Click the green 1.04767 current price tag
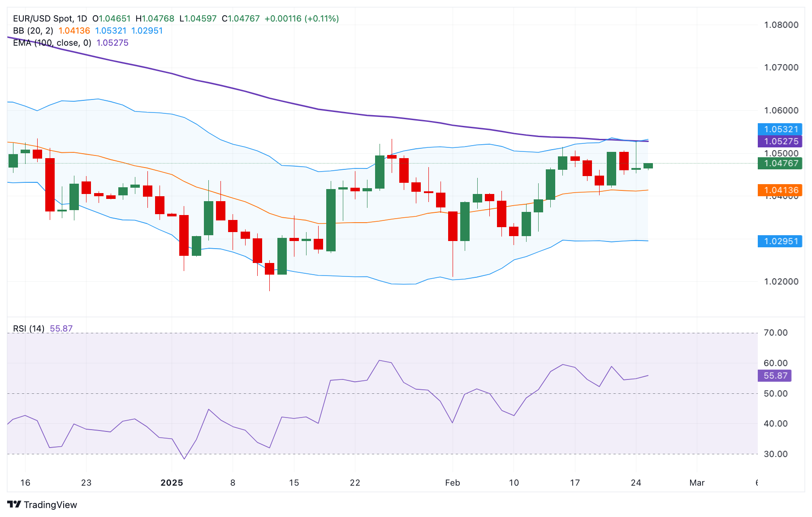The width and height of the screenshot is (812, 517). 780,163
